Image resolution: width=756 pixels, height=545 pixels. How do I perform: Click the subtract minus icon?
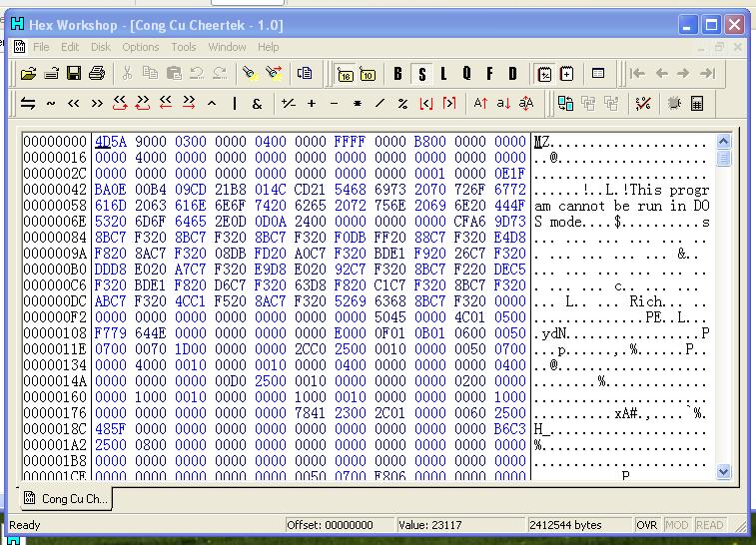point(335,103)
